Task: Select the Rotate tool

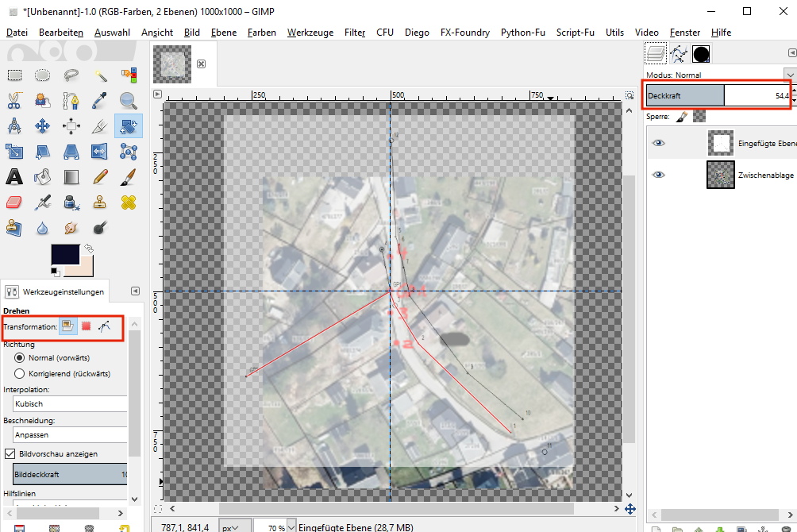Action: tap(129, 126)
